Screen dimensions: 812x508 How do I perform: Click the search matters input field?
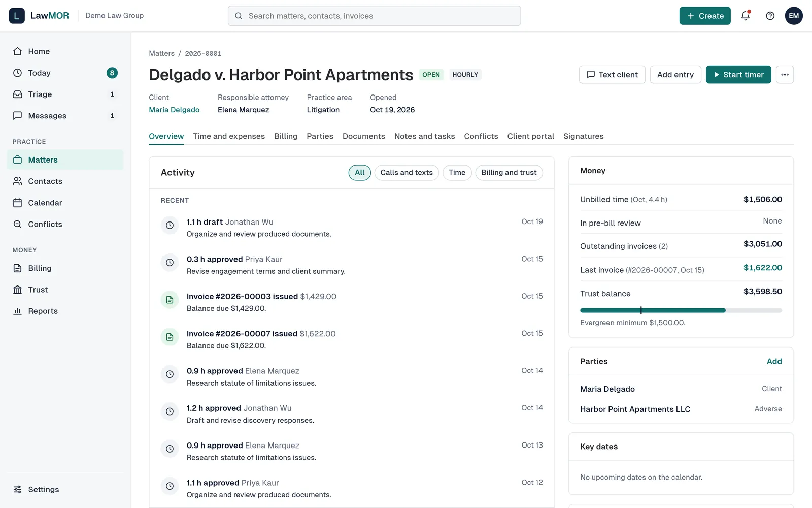(x=374, y=16)
